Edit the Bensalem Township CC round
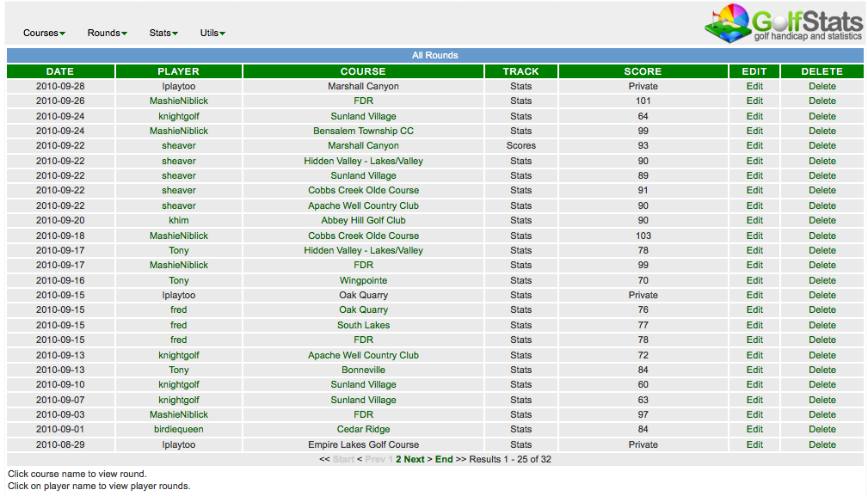This screenshot has width=868, height=496. (x=754, y=131)
